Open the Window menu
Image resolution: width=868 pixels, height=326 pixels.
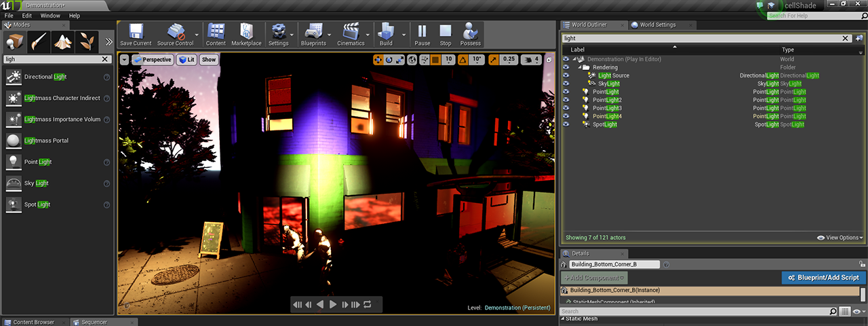coord(50,16)
